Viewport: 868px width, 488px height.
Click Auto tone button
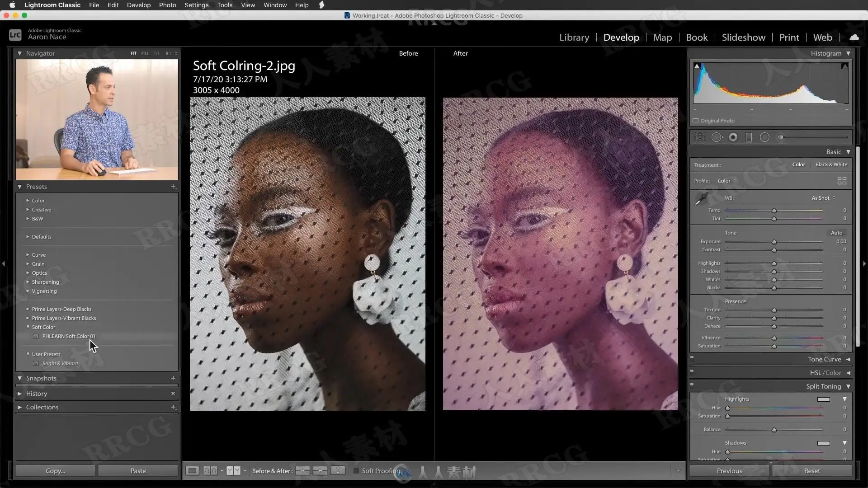pos(836,233)
